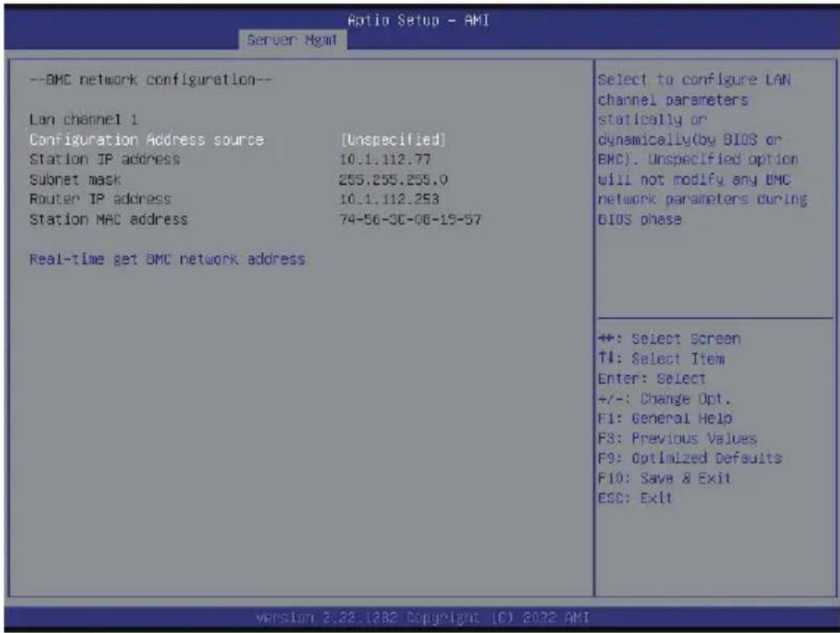
Task: Click the Aptio Setup - AMI title
Action: 418,20
